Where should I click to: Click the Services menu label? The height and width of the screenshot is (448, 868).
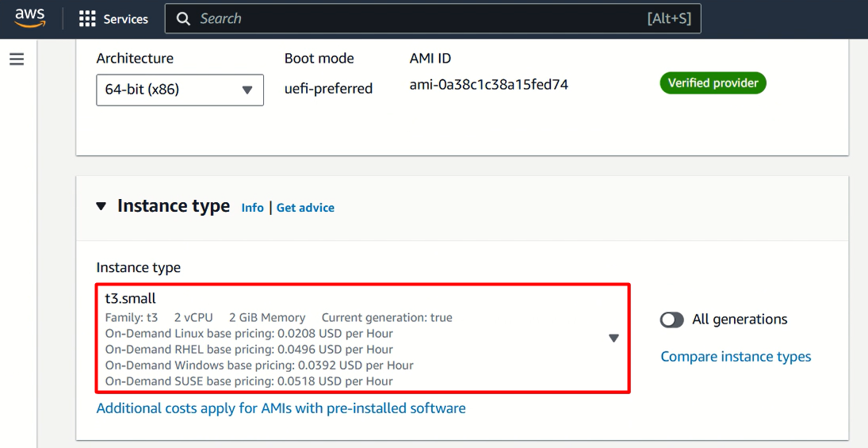point(126,19)
